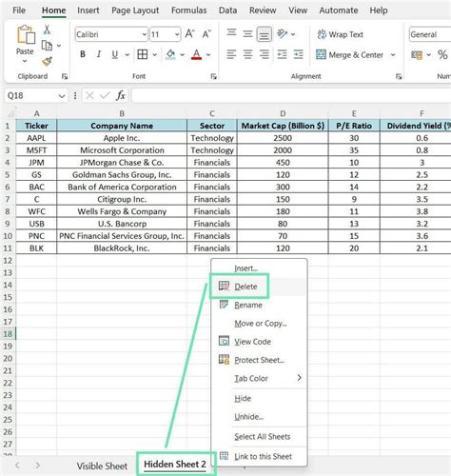Toggle Bold formatting
The height and width of the screenshot is (476, 451).
[83, 54]
